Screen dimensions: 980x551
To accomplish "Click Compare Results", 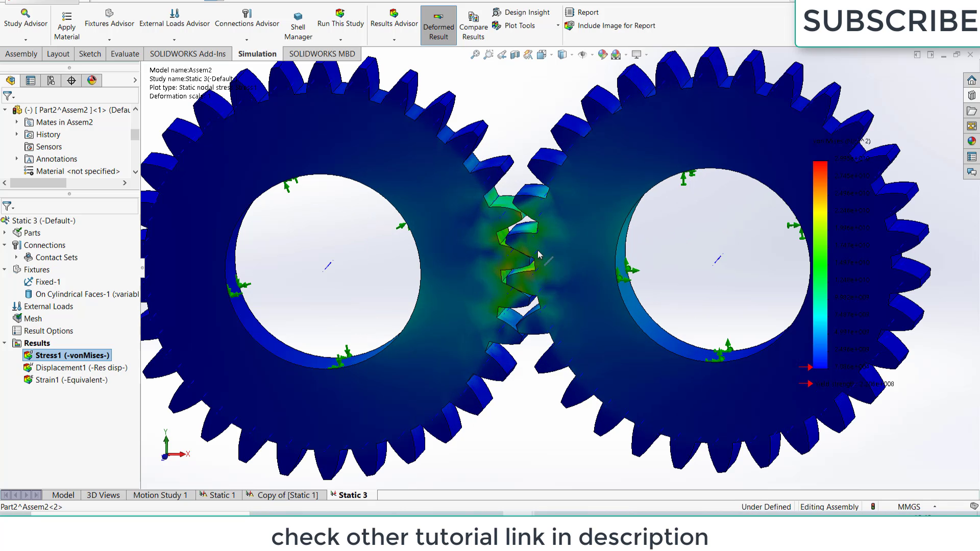I will 473,26.
